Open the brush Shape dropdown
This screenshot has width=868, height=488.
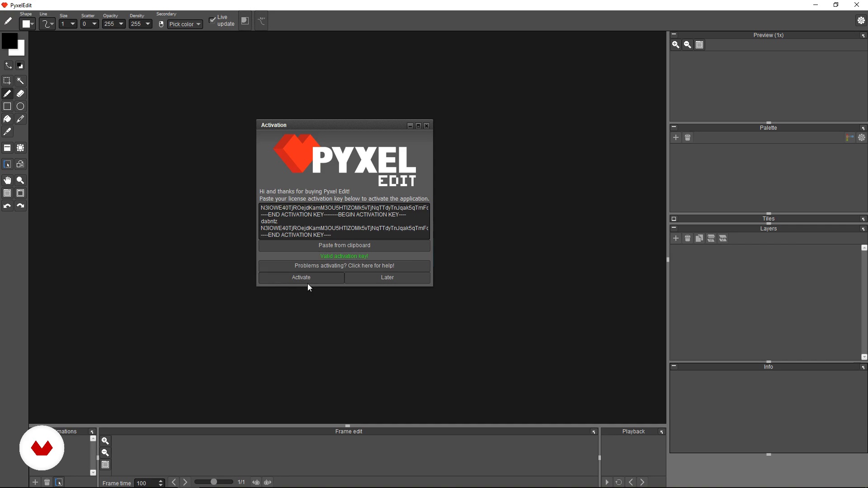pos(27,24)
